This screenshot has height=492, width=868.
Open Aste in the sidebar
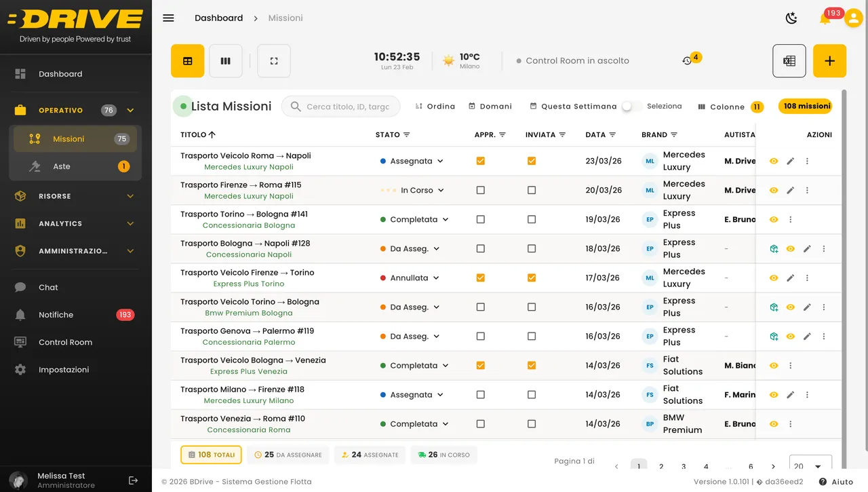click(x=62, y=166)
